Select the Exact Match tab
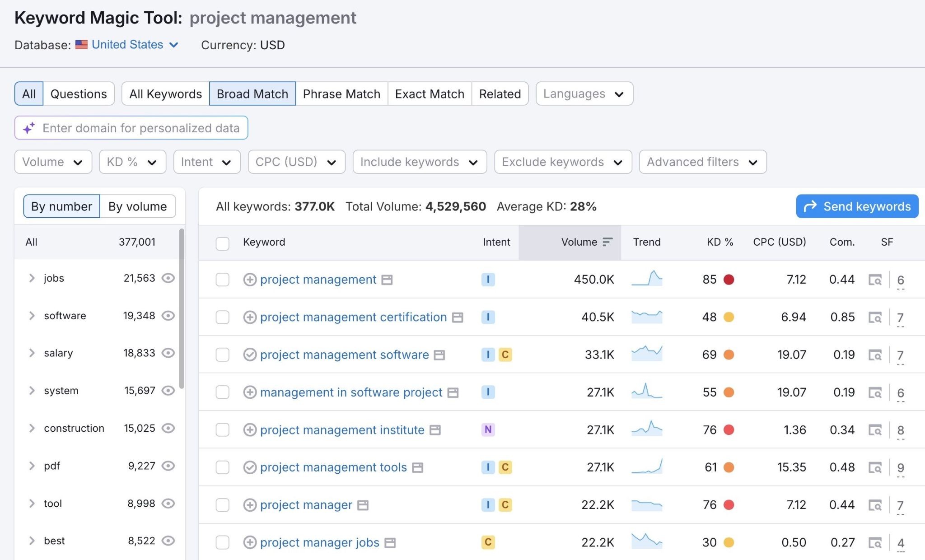The height and width of the screenshot is (560, 925). point(430,93)
